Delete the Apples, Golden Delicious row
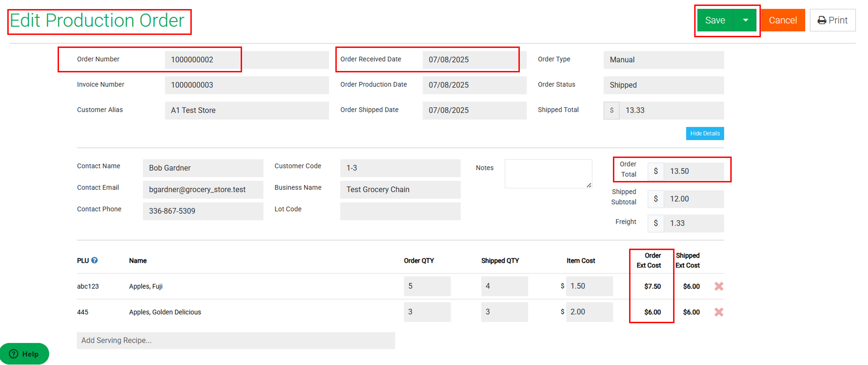The width and height of the screenshot is (868, 365). (x=719, y=312)
